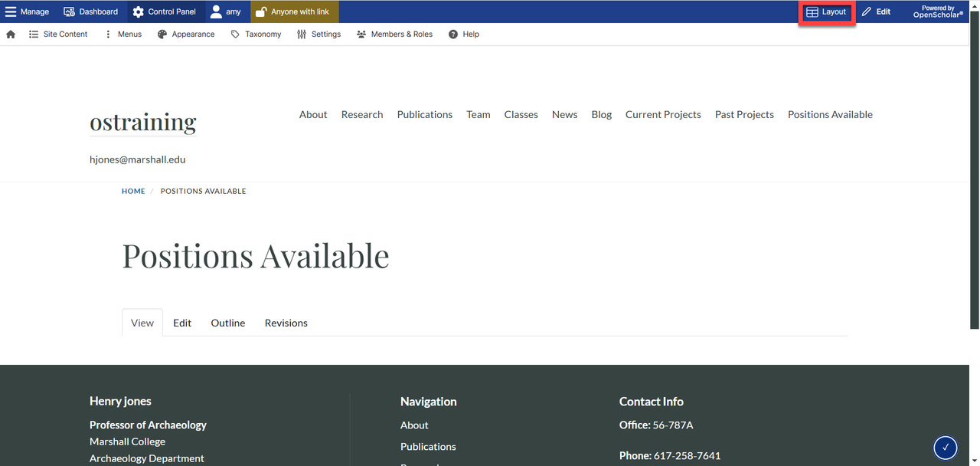Switch to the Revisions tab

pos(286,323)
